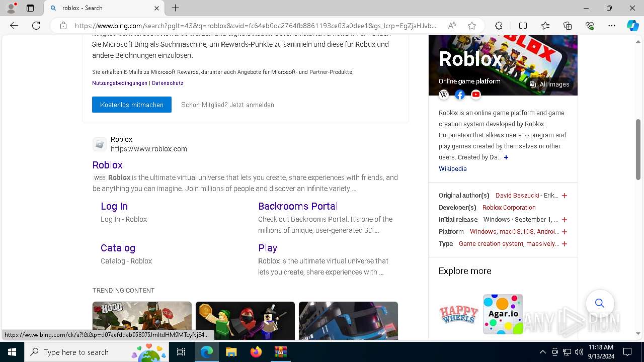
Task: Open Roblox Facebook icon in knowledge panel
Action: pyautogui.click(x=460, y=95)
